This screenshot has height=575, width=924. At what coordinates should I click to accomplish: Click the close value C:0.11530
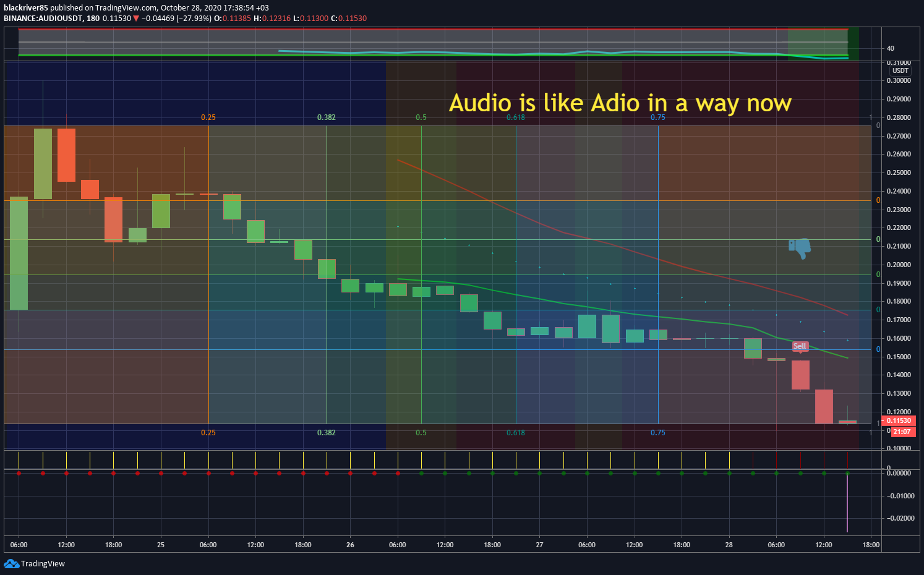tap(349, 19)
